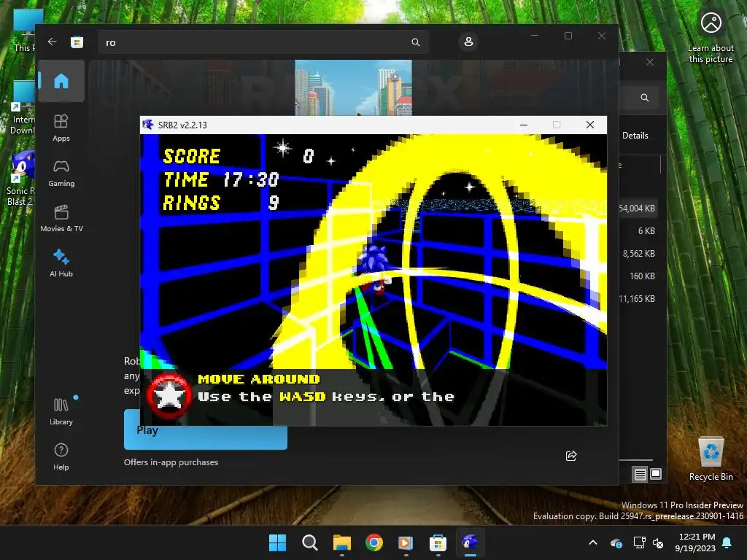Viewport: 747px width, 560px height.
Task: Click the SRB2 window title icon
Action: point(148,125)
